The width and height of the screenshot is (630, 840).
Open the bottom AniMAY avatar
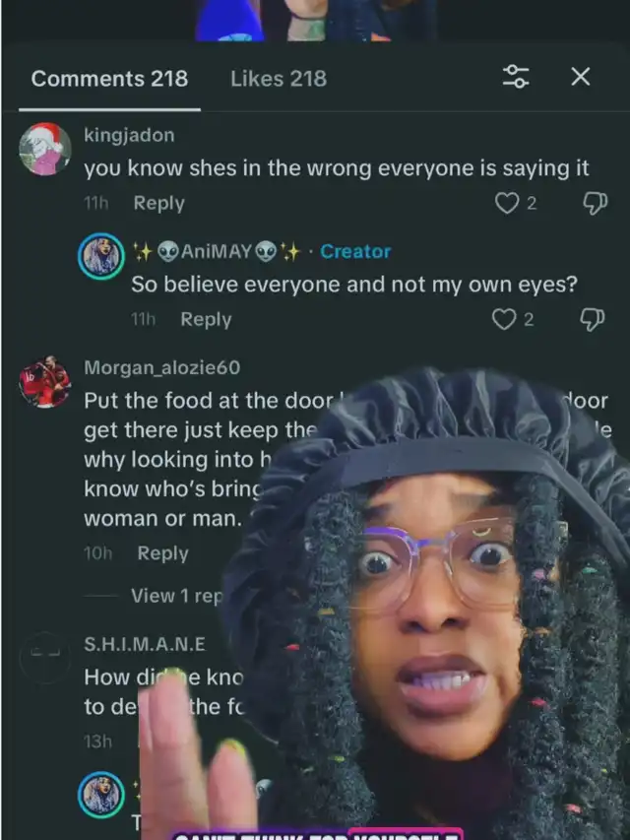point(101,795)
